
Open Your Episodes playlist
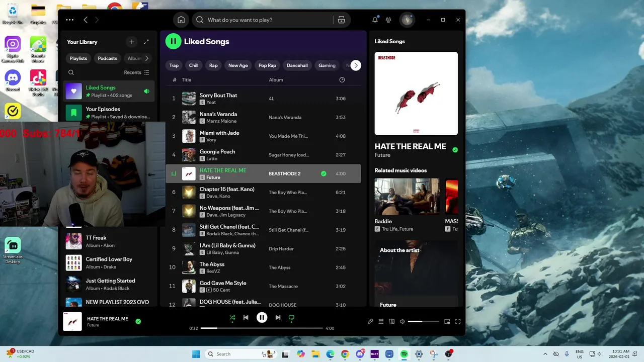coord(109,113)
